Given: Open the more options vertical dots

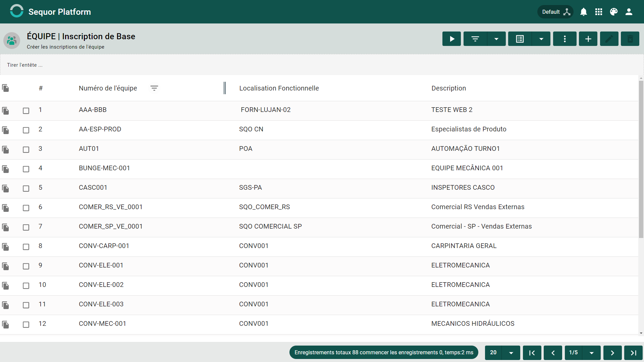Looking at the screenshot, I should pyautogui.click(x=565, y=39).
